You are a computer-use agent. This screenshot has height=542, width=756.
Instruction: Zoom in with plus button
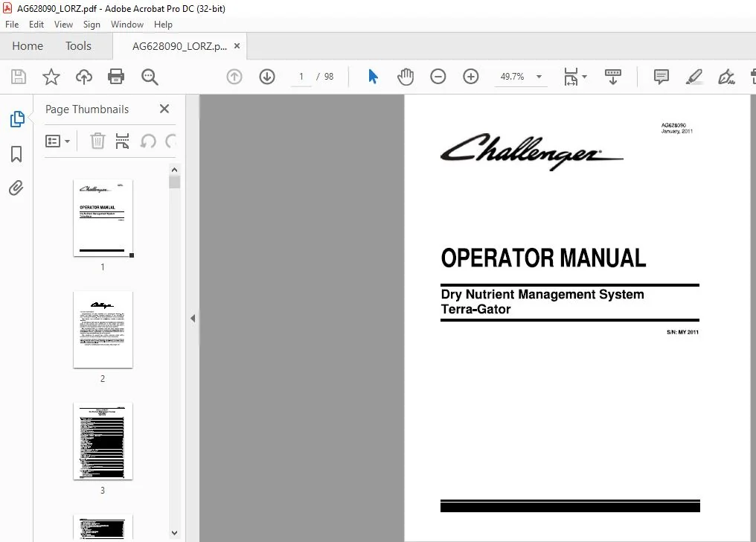pos(470,77)
